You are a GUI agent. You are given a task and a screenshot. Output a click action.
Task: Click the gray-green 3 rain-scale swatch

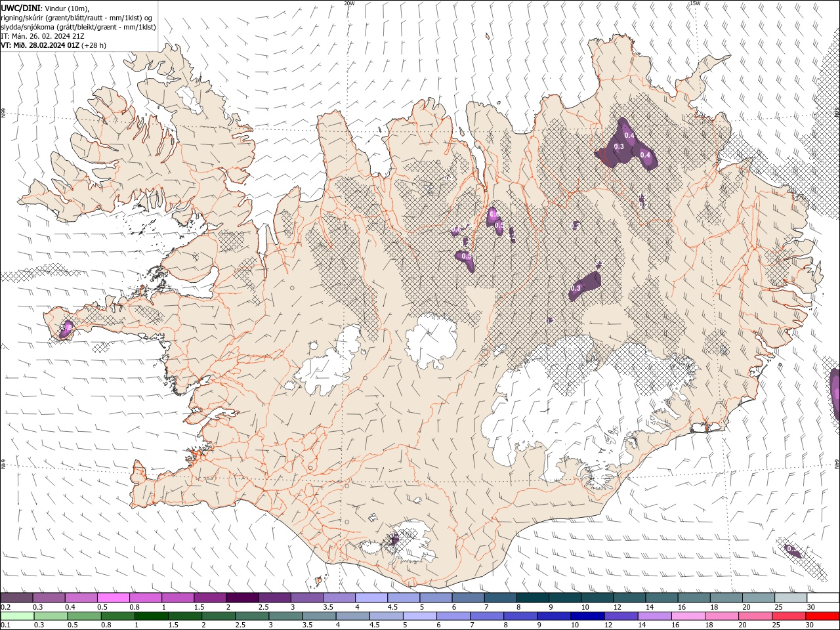click(x=285, y=616)
